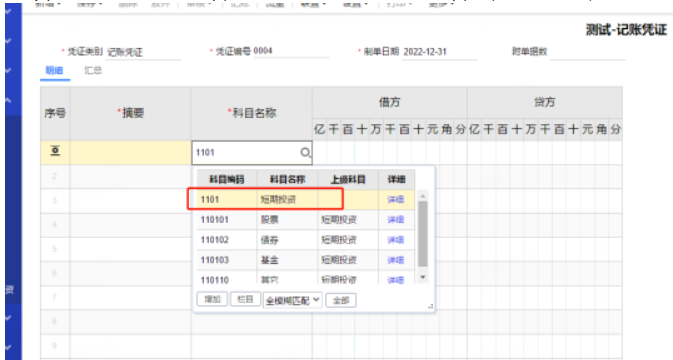Click the 凭证编号 field showing 0004
Viewport: 673px width, 360px height.
291,51
